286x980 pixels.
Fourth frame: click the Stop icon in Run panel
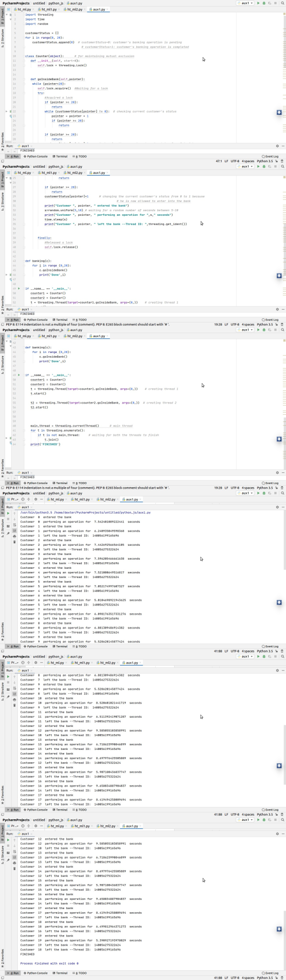[8, 519]
